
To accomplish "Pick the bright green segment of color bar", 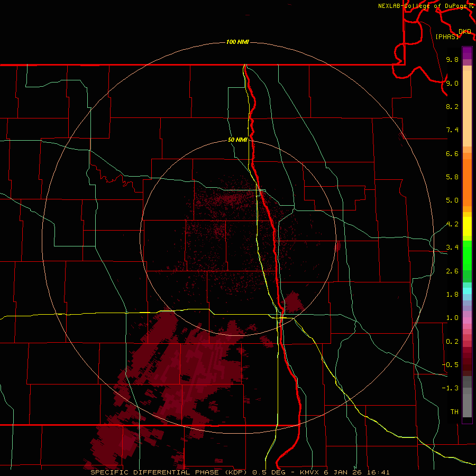I will (467, 255).
